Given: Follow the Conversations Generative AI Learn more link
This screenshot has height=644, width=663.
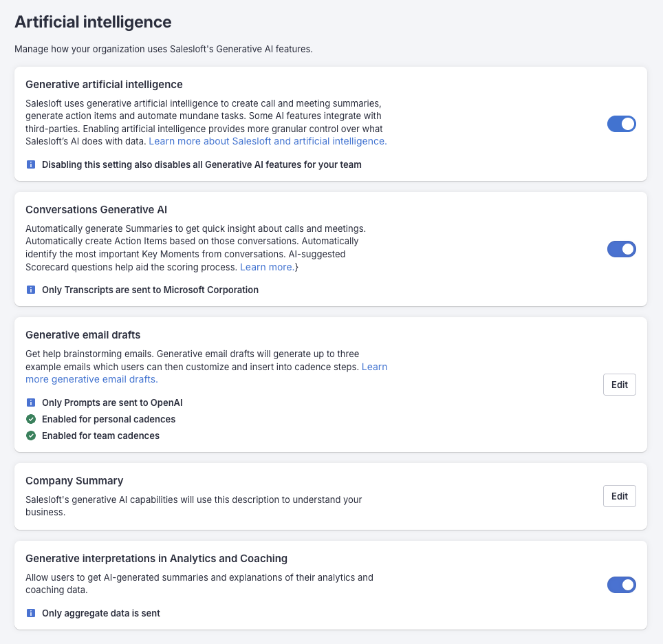Looking at the screenshot, I should pos(268,267).
